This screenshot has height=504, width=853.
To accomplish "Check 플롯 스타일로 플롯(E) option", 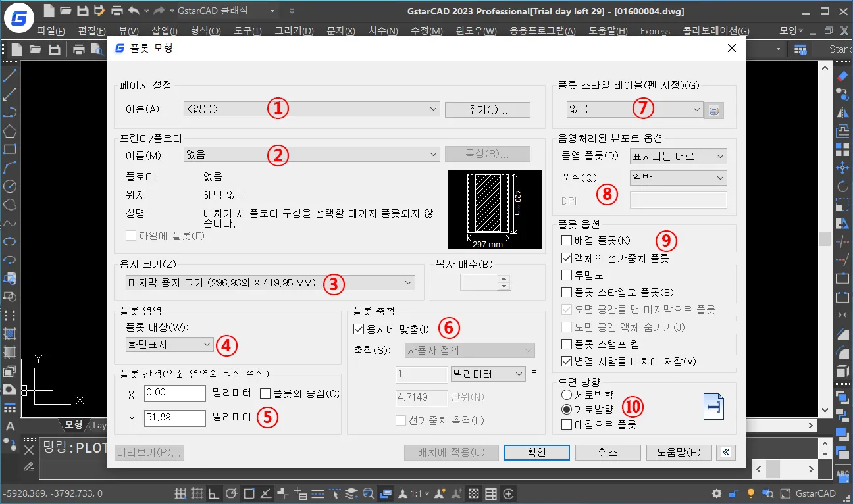I will (566, 292).
